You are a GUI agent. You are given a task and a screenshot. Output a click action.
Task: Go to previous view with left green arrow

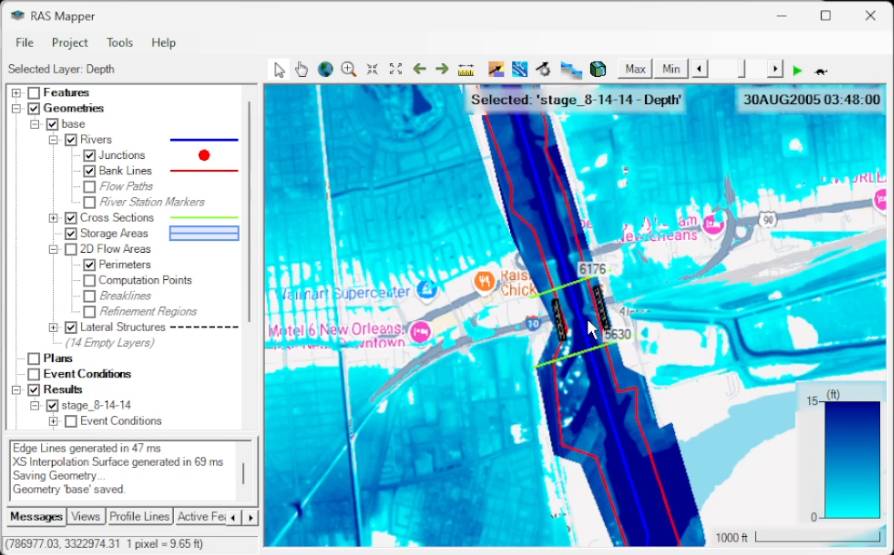click(x=419, y=69)
